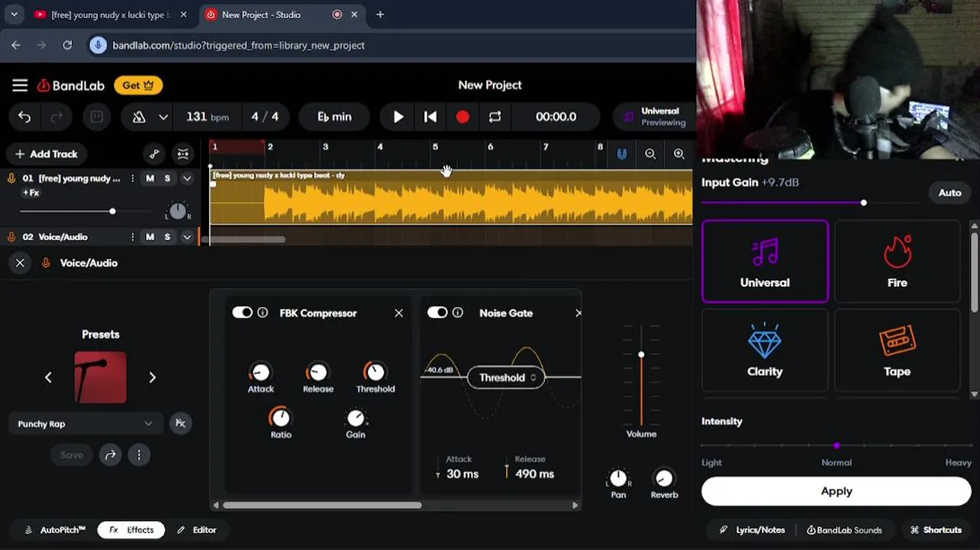Click the BandLab logo

(x=71, y=86)
